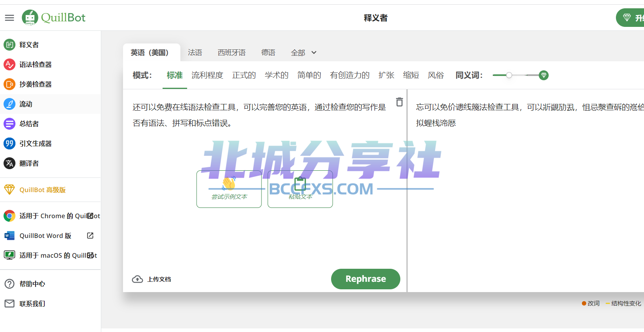Viewport: 644px width, 332px height.
Task: Select the 简单的 mode
Action: (309, 75)
